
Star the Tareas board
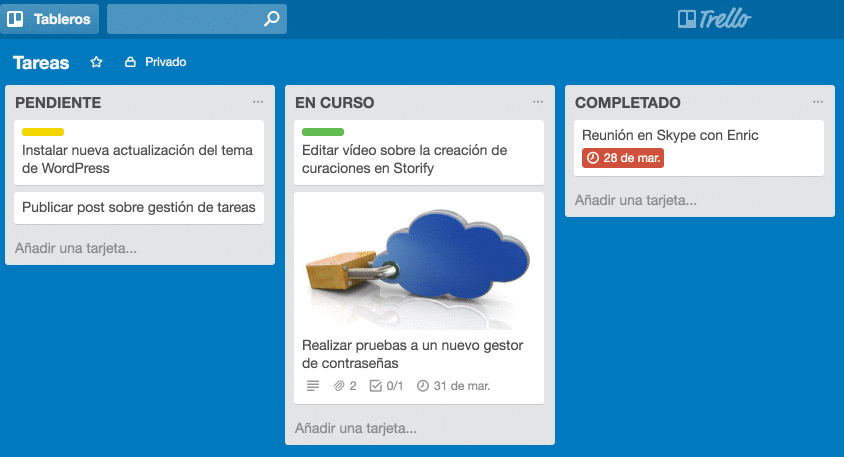coord(96,62)
